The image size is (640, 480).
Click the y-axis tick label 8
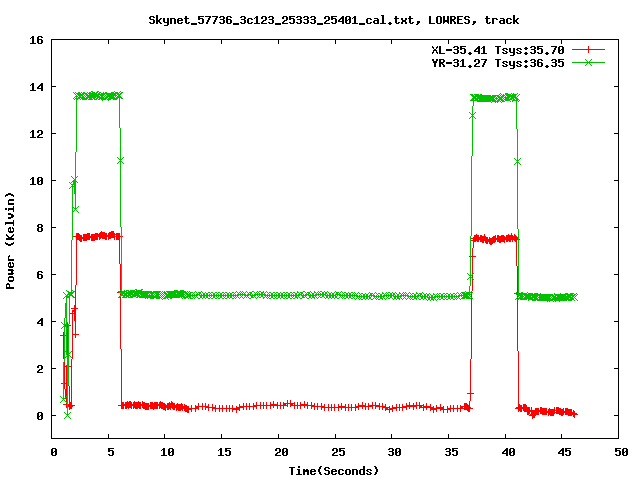click(40, 228)
